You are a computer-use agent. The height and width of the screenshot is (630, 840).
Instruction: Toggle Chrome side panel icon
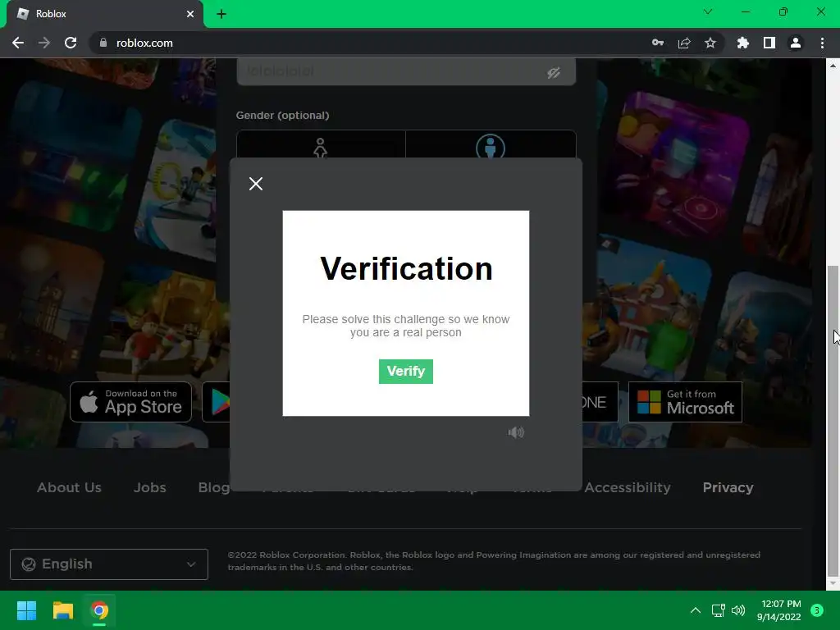tap(769, 43)
